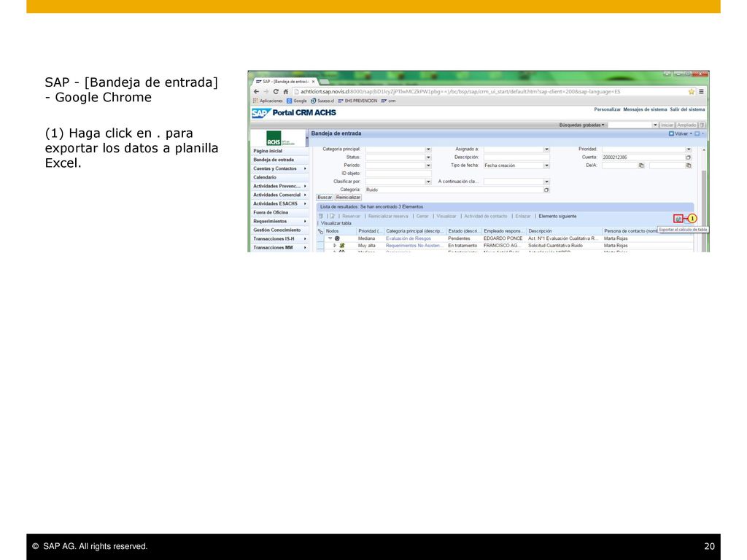
Task: Open the Chrome hamburger menu
Action: click(701, 91)
